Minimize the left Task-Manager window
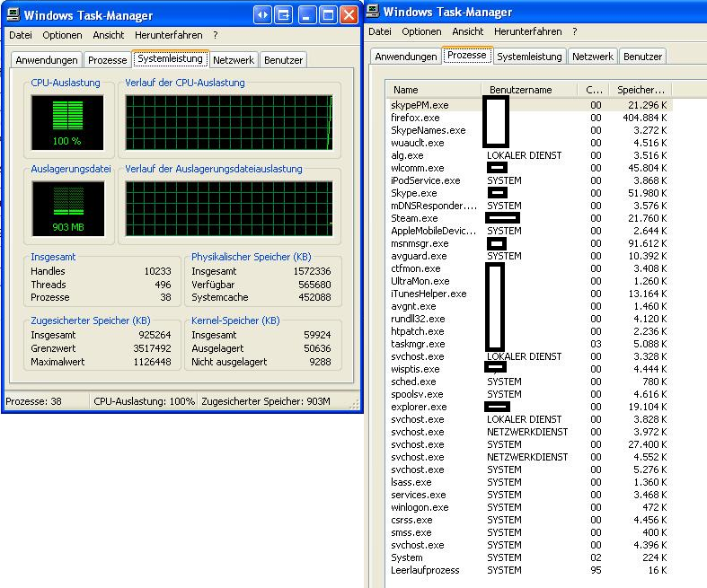Screen dimensions: 707x588 307,15
